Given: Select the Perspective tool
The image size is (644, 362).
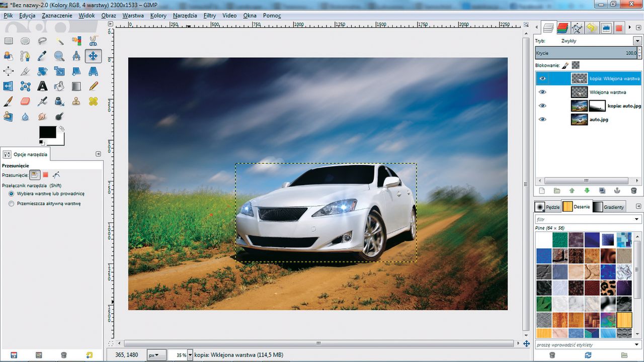Looking at the screenshot, I should (x=93, y=71).
